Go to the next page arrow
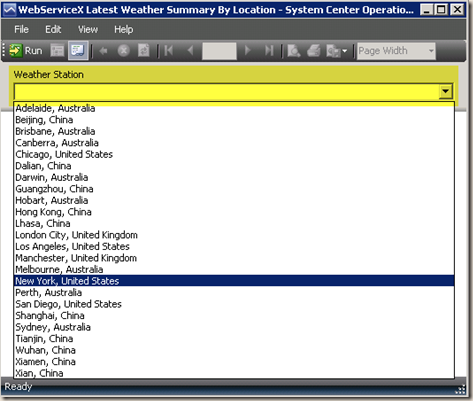This screenshot has width=473, height=401. tap(247, 51)
